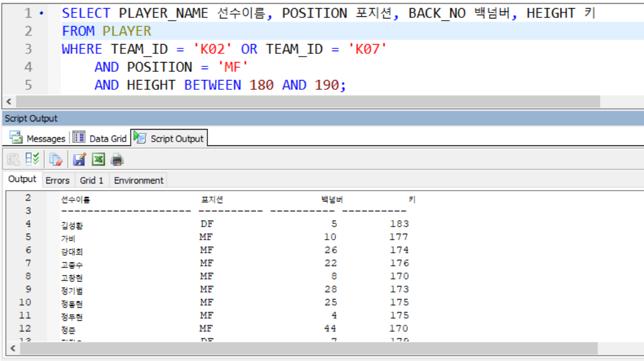Export output to Excel via the green icon
The height and width of the screenshot is (361, 644).
[x=98, y=159]
